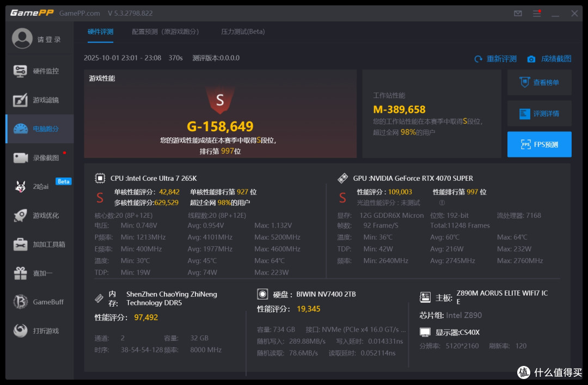
Task: Click GPU performance score 109,003
Action: tap(400, 192)
